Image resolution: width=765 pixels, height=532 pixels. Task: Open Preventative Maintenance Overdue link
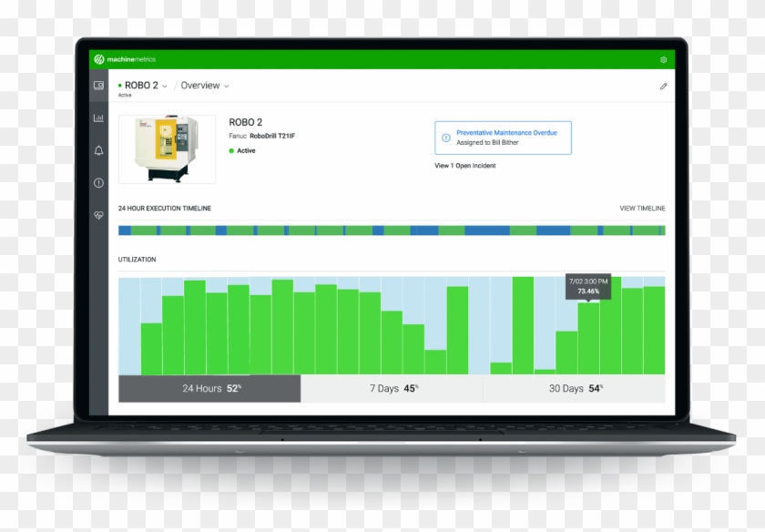pyautogui.click(x=506, y=133)
